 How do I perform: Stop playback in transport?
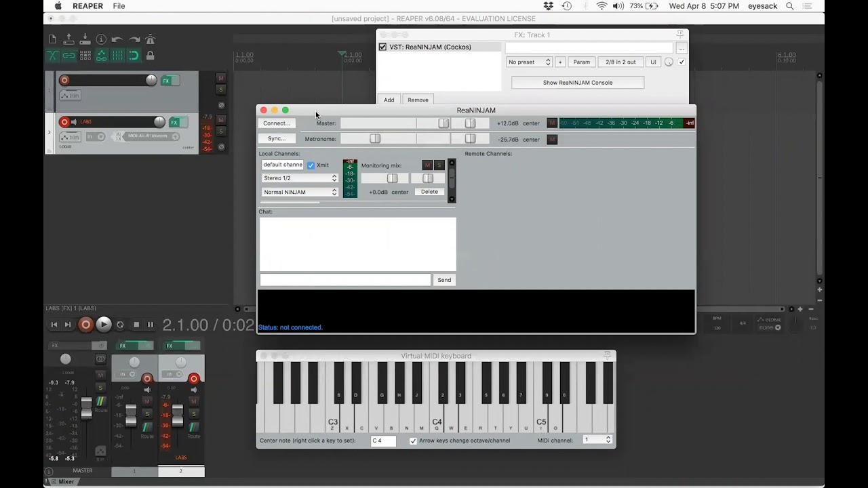[136, 325]
